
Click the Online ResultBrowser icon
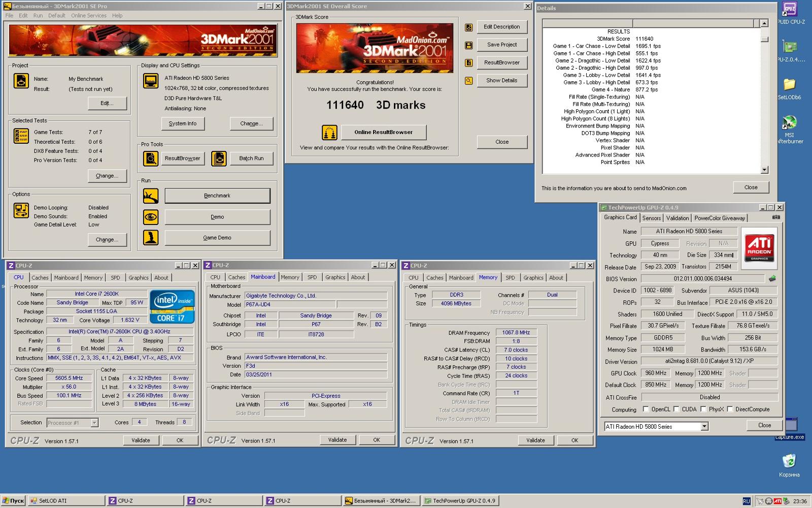(329, 133)
